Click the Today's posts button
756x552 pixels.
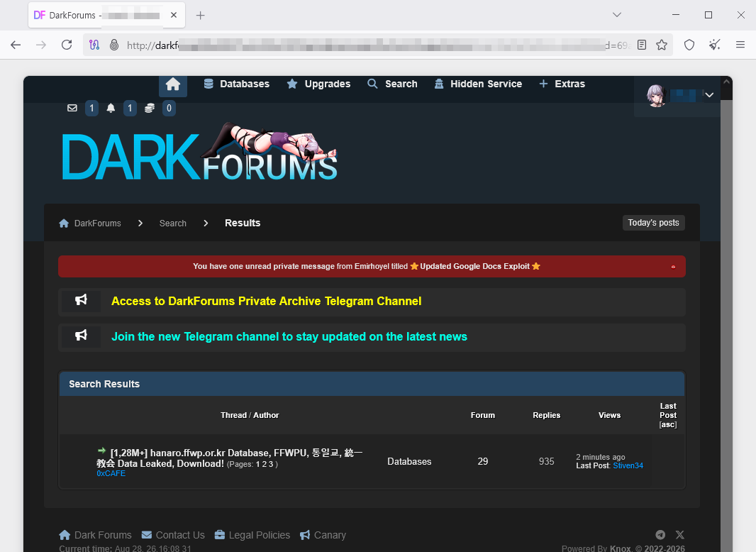tap(653, 223)
